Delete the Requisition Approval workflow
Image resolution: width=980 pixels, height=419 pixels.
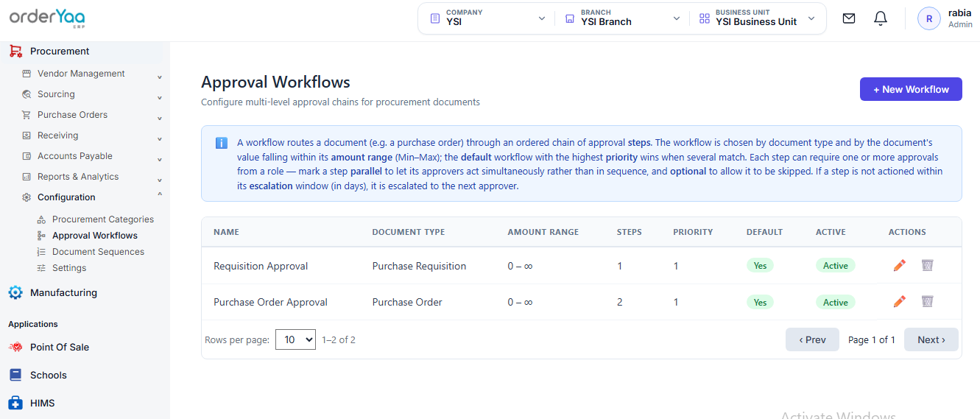point(927,265)
